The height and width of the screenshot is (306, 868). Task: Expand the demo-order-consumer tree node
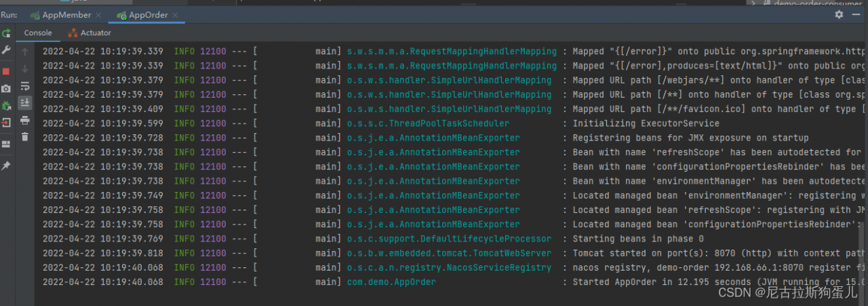click(752, 3)
